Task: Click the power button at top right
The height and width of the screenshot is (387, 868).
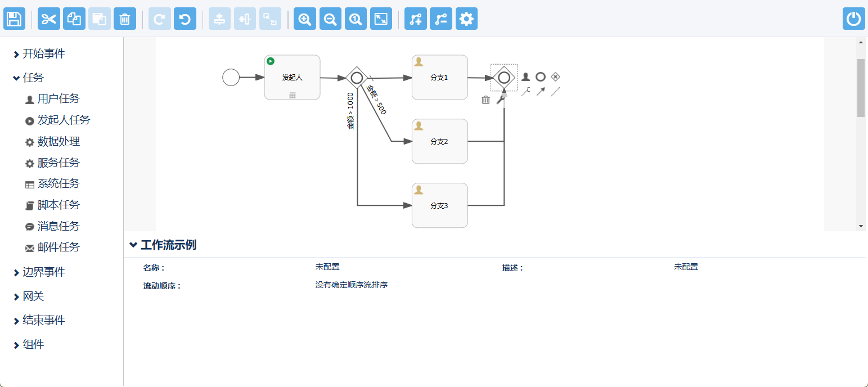Action: pyautogui.click(x=853, y=19)
